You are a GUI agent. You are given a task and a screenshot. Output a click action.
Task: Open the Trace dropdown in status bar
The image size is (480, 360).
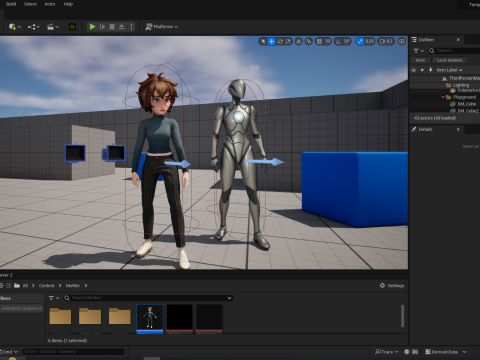[386, 352]
